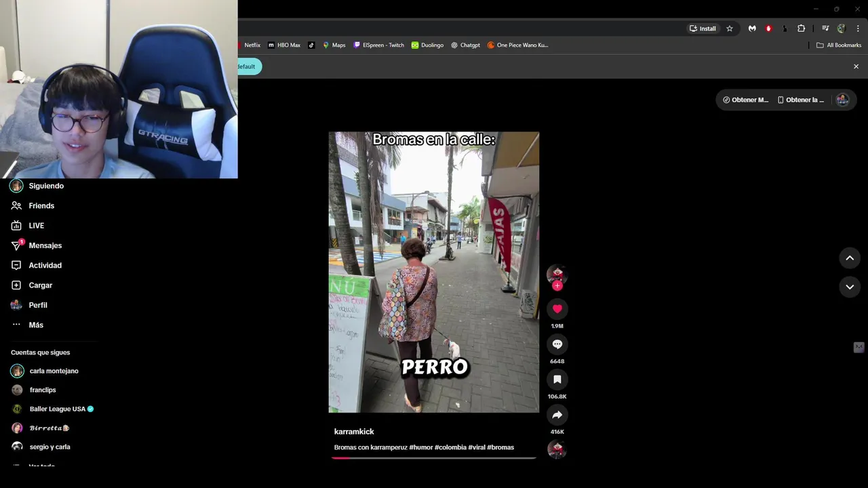Seek on the video progress bar
The image size is (868, 488).
(x=434, y=458)
